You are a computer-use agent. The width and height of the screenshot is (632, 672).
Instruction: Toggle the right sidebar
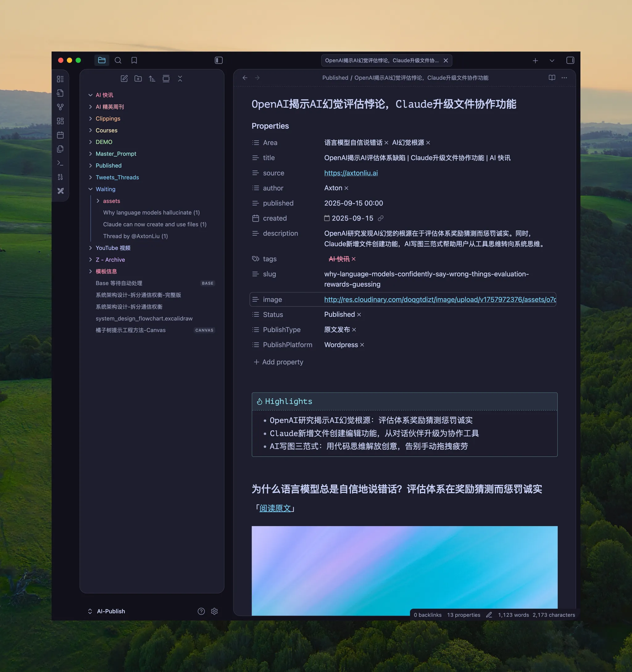point(570,60)
